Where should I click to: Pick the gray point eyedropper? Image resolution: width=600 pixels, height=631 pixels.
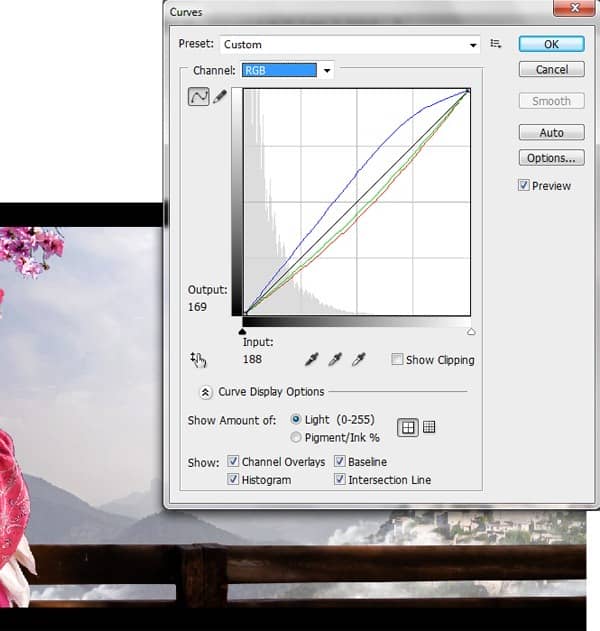(x=335, y=359)
